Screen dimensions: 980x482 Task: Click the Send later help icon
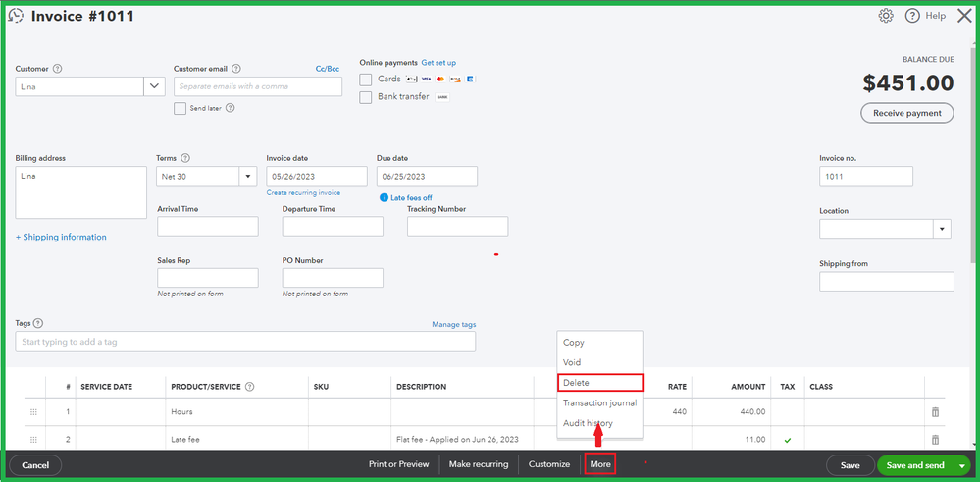pyautogui.click(x=230, y=108)
